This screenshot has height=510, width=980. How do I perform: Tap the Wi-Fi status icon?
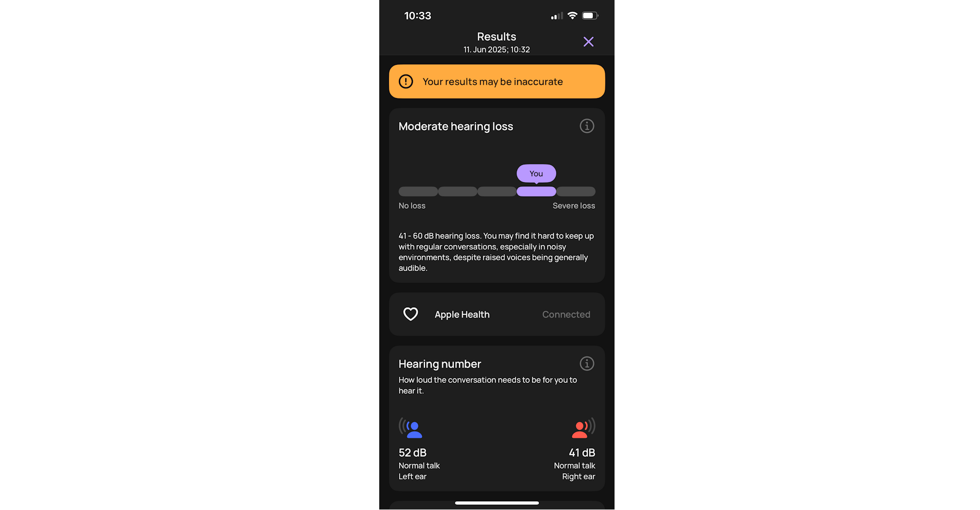pos(572,16)
